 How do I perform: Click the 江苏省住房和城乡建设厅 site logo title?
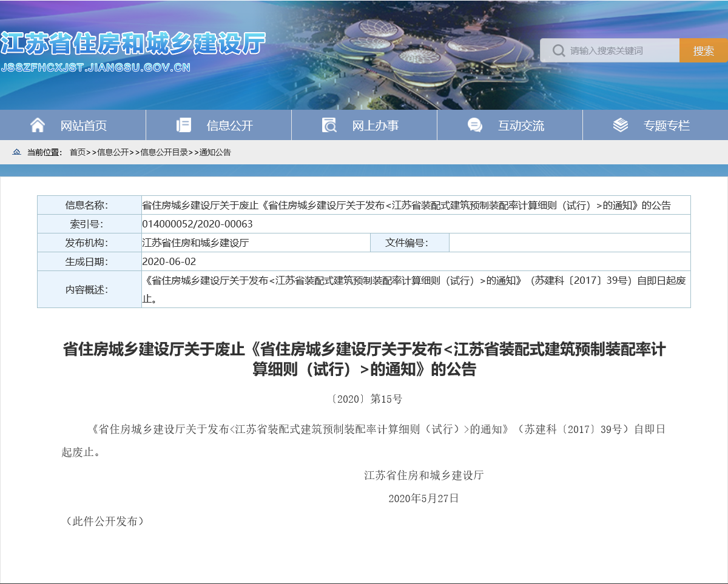click(x=133, y=44)
